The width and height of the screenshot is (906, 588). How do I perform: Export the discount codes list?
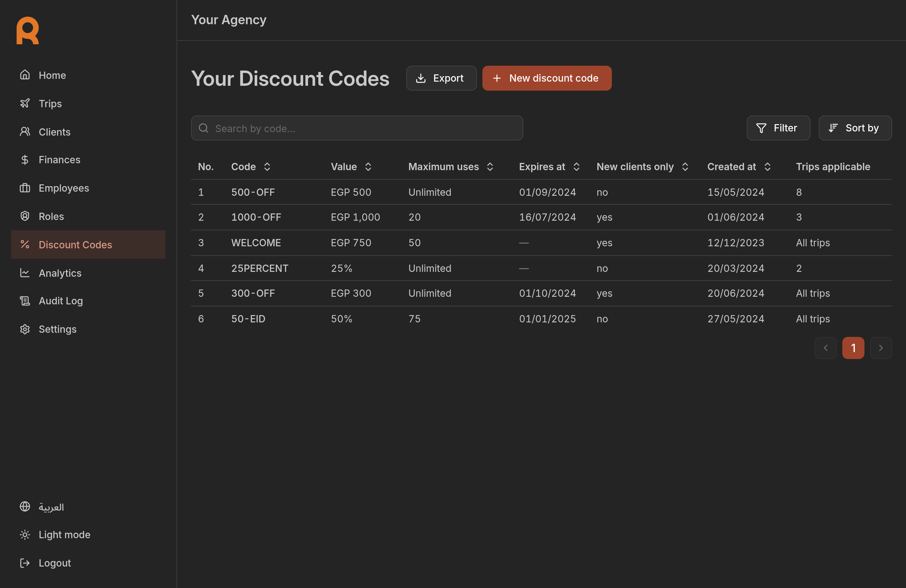pyautogui.click(x=441, y=78)
